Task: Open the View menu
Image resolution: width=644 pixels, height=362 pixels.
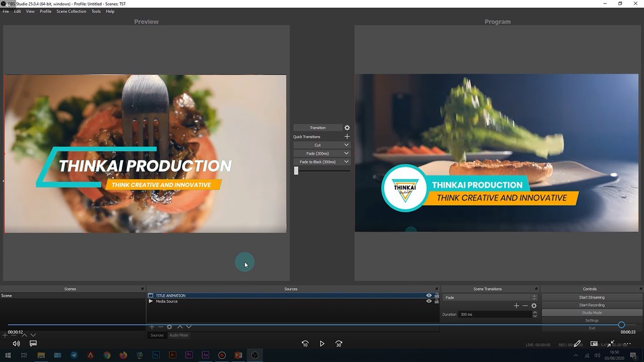Action: [x=30, y=12]
